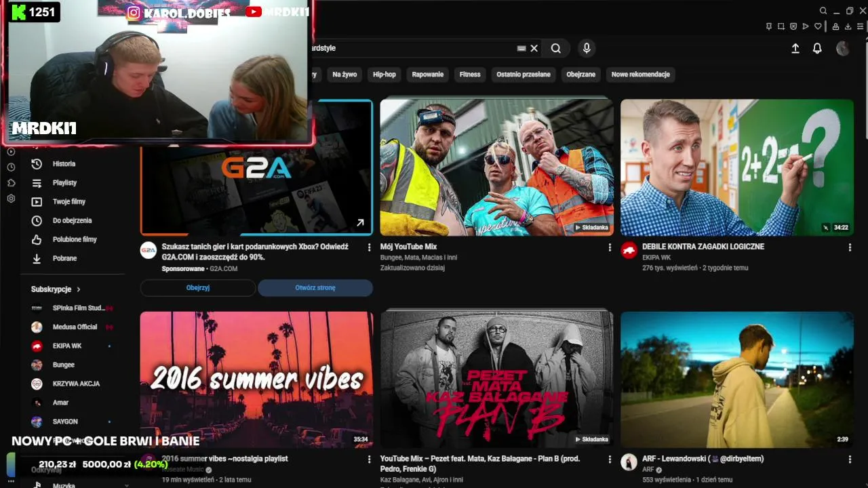The height and width of the screenshot is (488, 868).
Task: Clear the search box with X icon
Action: click(534, 48)
